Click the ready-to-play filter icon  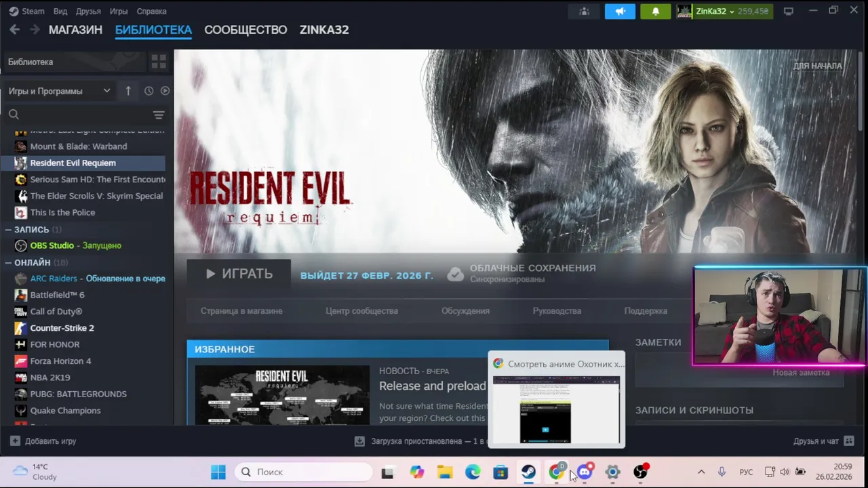(x=165, y=91)
